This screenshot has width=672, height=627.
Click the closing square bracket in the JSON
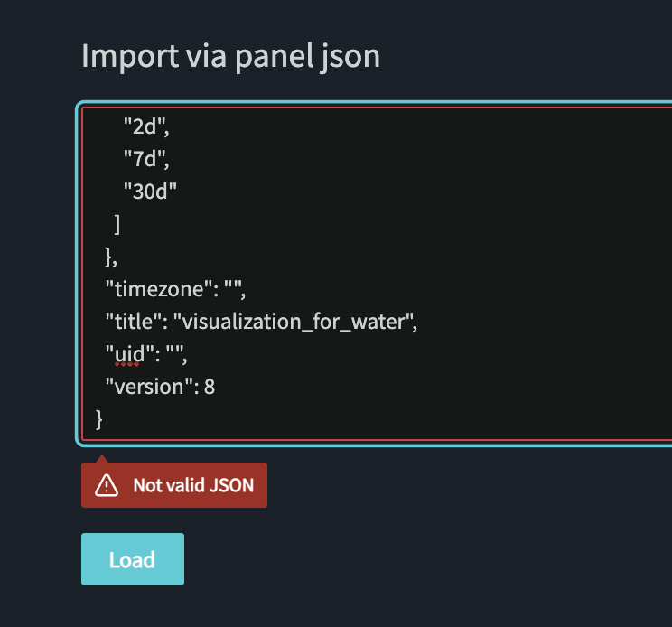pyautogui.click(x=118, y=224)
